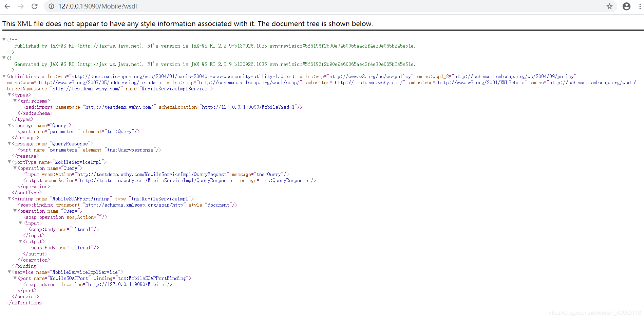Click the closing </definitions> tag
The image size is (644, 319).
25,303
